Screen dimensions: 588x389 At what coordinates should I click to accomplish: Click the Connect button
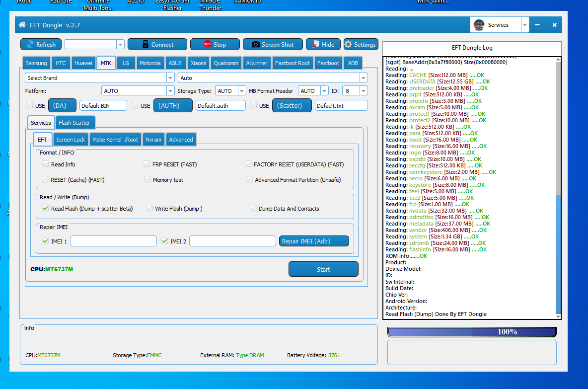point(157,44)
